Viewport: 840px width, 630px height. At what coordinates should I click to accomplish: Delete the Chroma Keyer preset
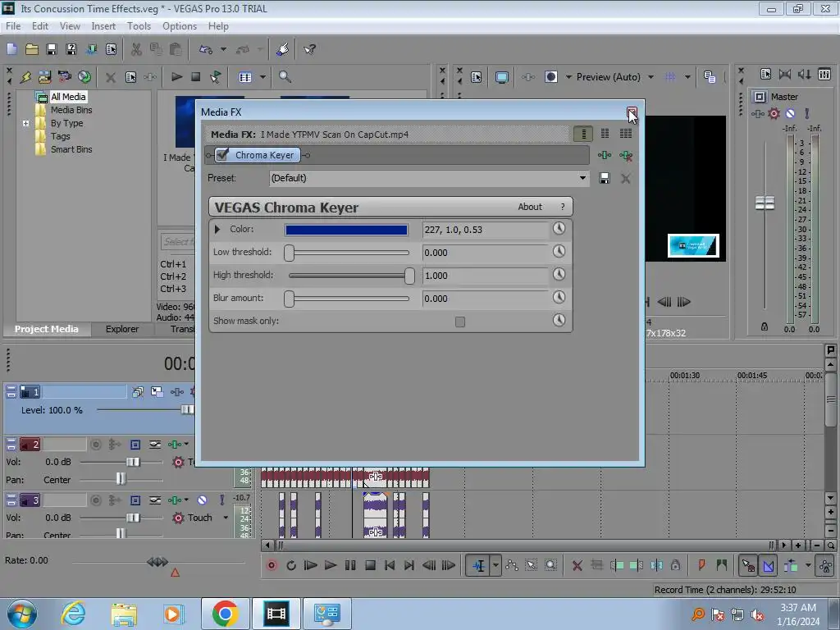tap(625, 178)
